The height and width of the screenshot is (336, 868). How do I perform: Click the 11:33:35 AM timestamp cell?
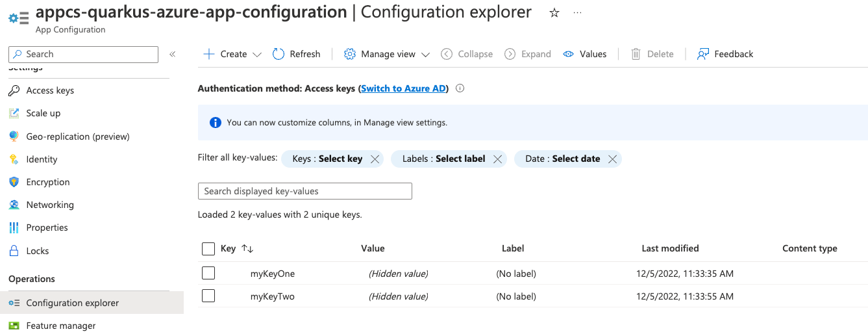[x=685, y=274]
